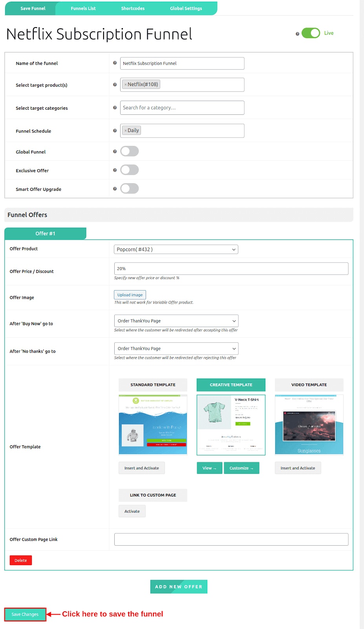Click Search for a category field
Screen dimensions: 364x629
[182, 108]
